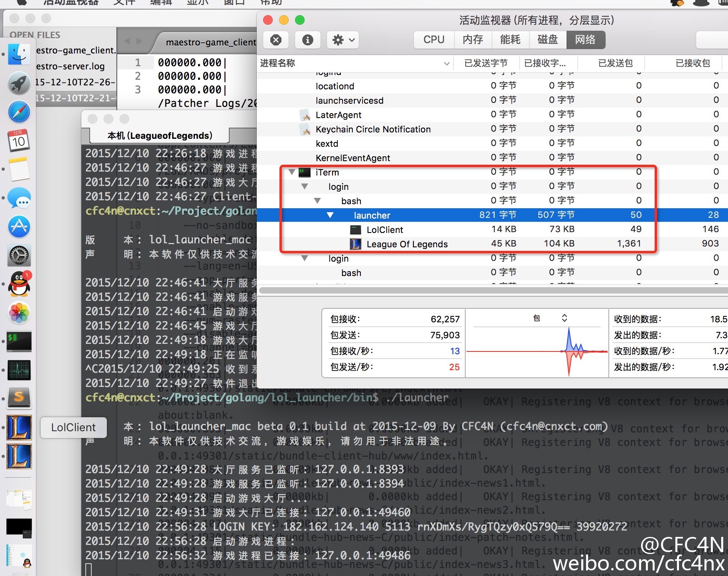Select the 网络 tab

pos(585,40)
